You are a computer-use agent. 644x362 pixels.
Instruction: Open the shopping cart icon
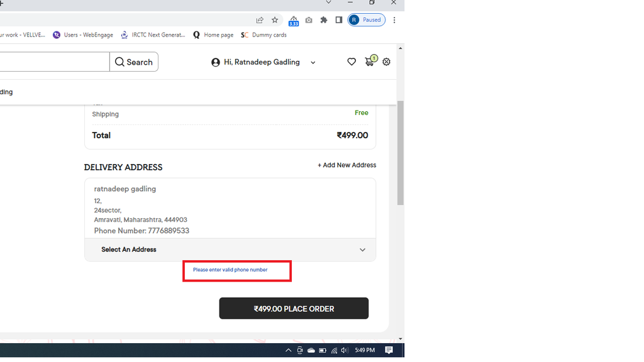[x=370, y=62]
